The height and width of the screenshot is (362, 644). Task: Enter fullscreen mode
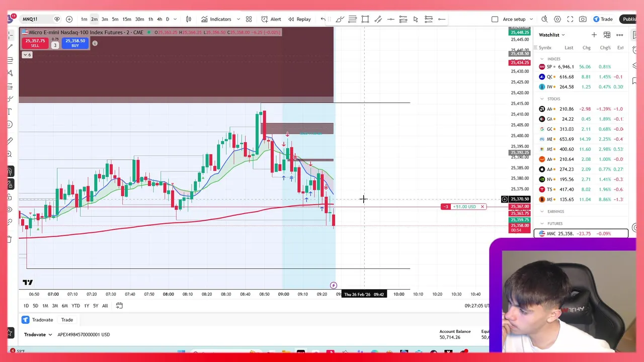pyautogui.click(x=570, y=19)
